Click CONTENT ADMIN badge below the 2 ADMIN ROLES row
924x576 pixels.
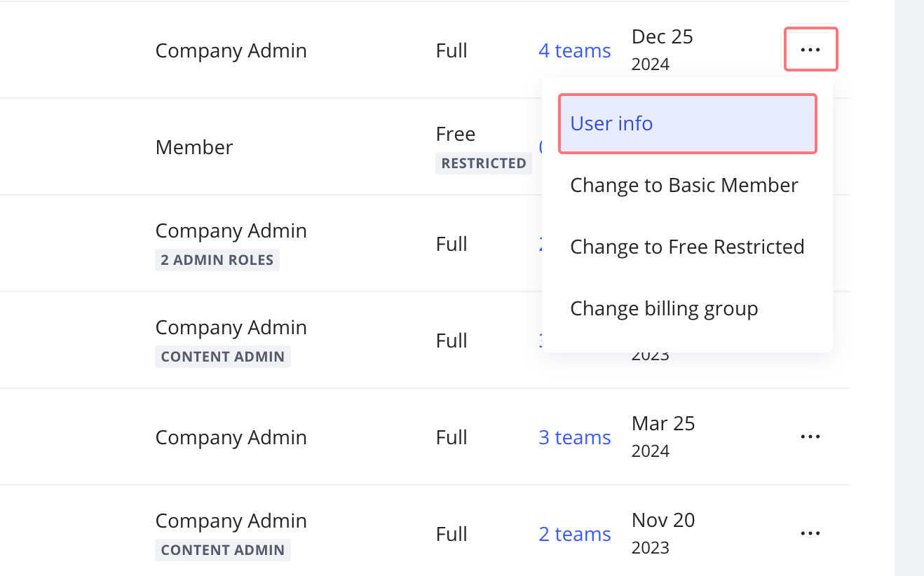tap(222, 357)
